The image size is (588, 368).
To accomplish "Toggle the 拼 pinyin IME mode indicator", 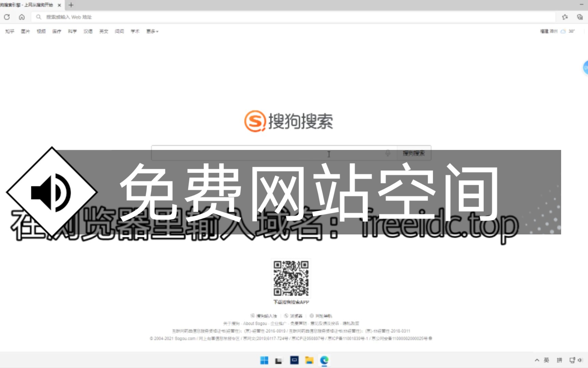I will [559, 360].
